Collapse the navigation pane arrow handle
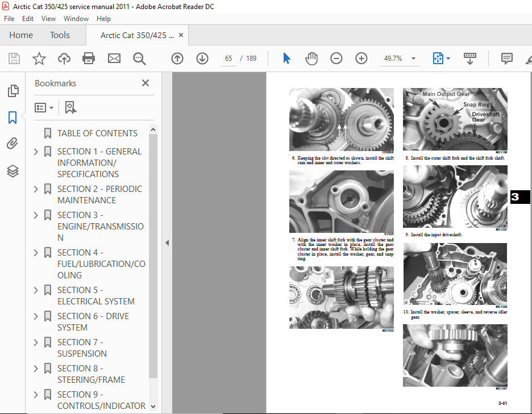The width and height of the screenshot is (532, 414). pos(167,242)
